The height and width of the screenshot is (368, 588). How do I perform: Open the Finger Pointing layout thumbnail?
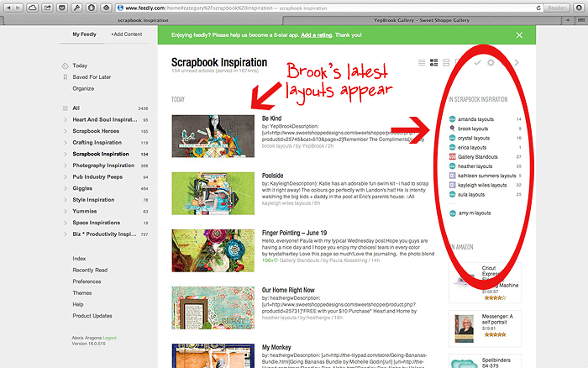(213, 250)
